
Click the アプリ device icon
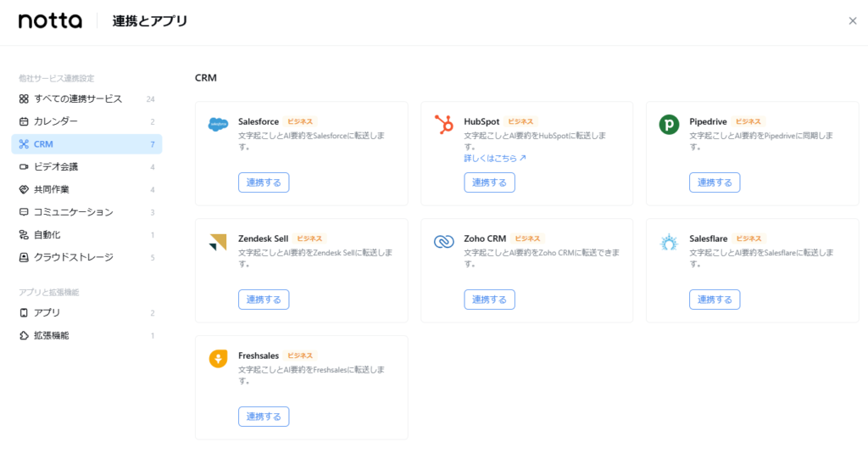pyautogui.click(x=24, y=312)
